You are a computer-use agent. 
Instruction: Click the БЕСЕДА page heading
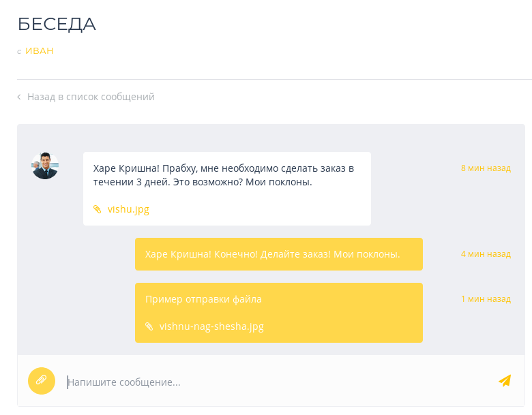pos(57,24)
